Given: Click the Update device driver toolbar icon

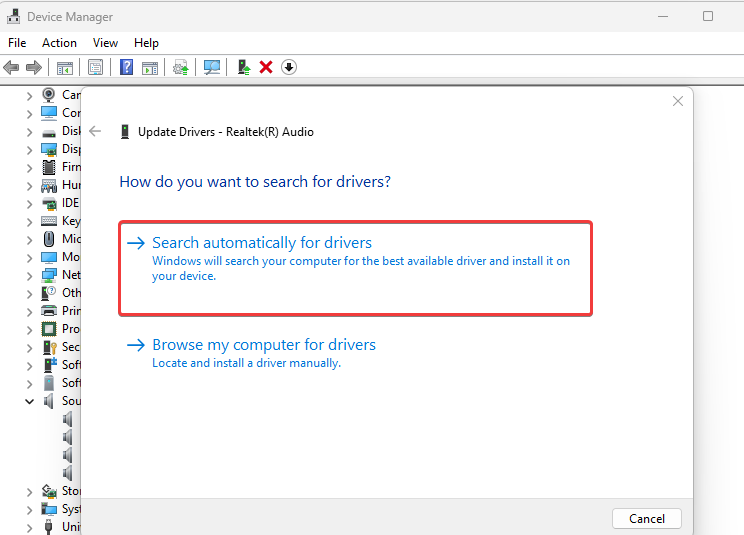Looking at the screenshot, I should click(x=181, y=67).
